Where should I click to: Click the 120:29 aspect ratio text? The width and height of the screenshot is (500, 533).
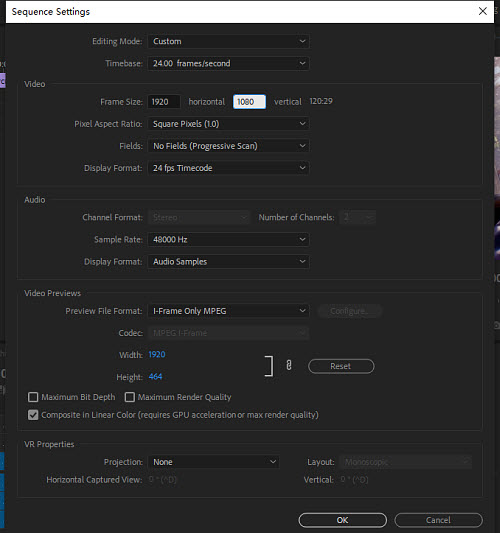coord(321,101)
